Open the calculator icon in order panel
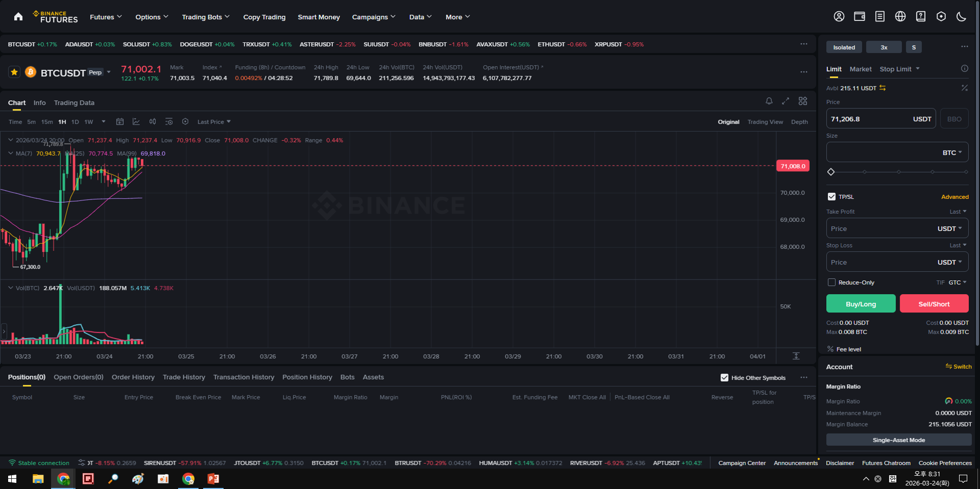The image size is (980, 489). coord(964,88)
